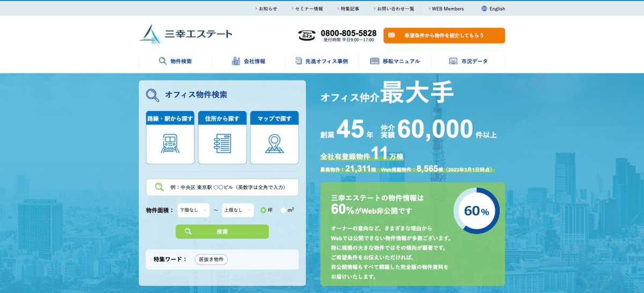Click the address list icon under 住所から探す
Screen dimensions: 644x293
click(222, 144)
